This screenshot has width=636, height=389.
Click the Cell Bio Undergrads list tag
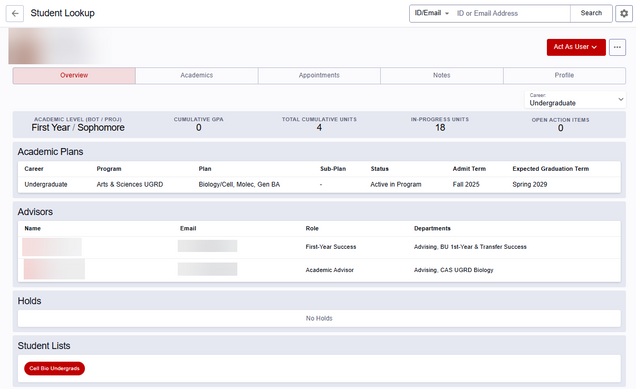coord(54,368)
